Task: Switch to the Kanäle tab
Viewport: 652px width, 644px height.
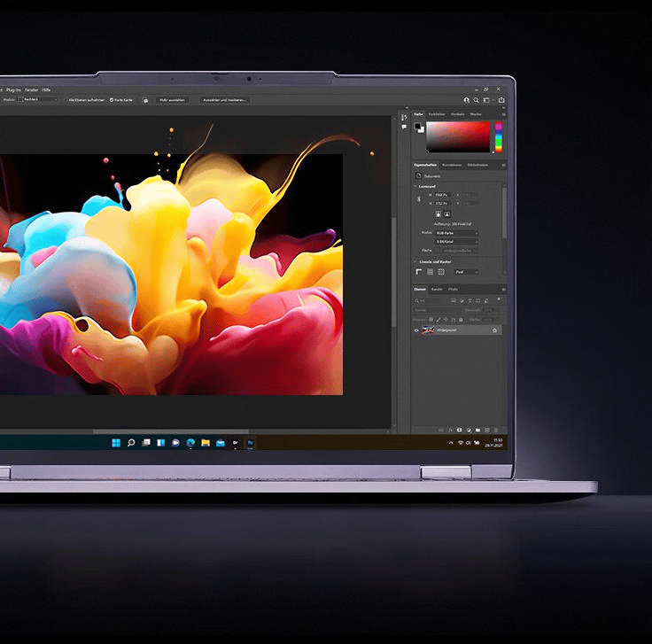Action: (x=437, y=290)
